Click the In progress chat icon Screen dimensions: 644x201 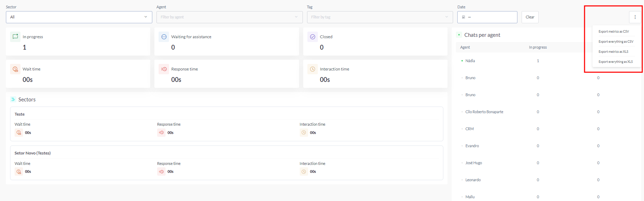click(15, 37)
